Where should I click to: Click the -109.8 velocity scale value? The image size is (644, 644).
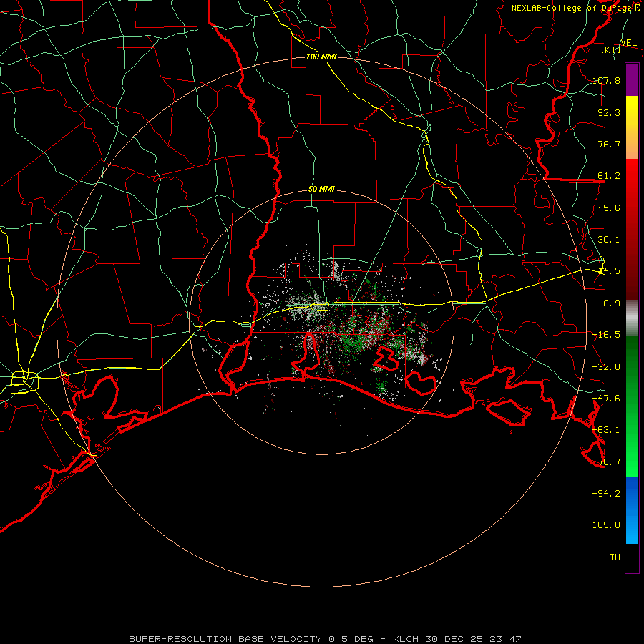pos(603,525)
